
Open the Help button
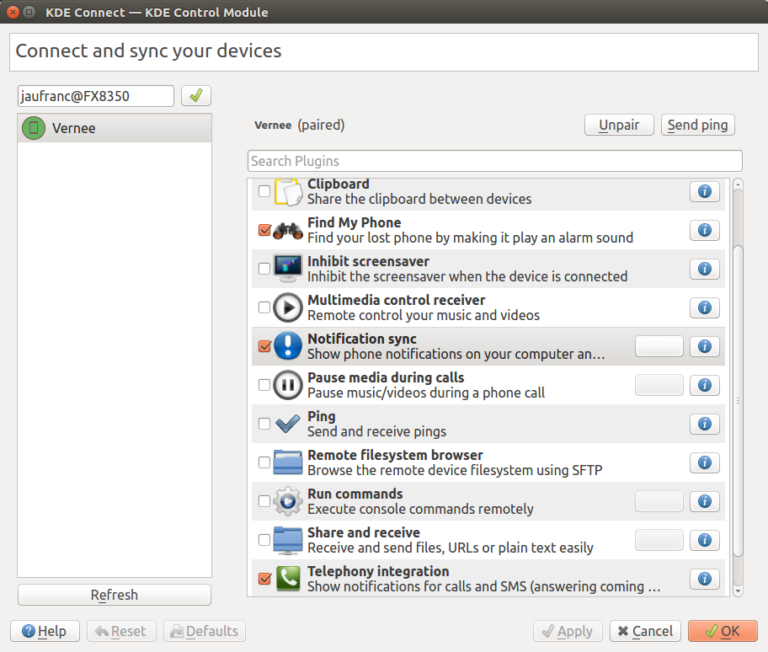[x=45, y=631]
